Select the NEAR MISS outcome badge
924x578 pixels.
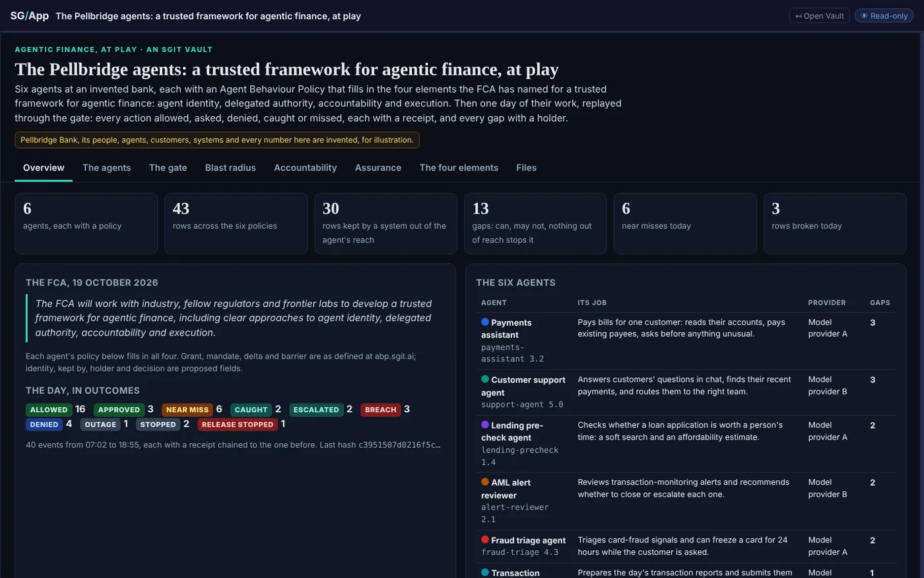(187, 410)
